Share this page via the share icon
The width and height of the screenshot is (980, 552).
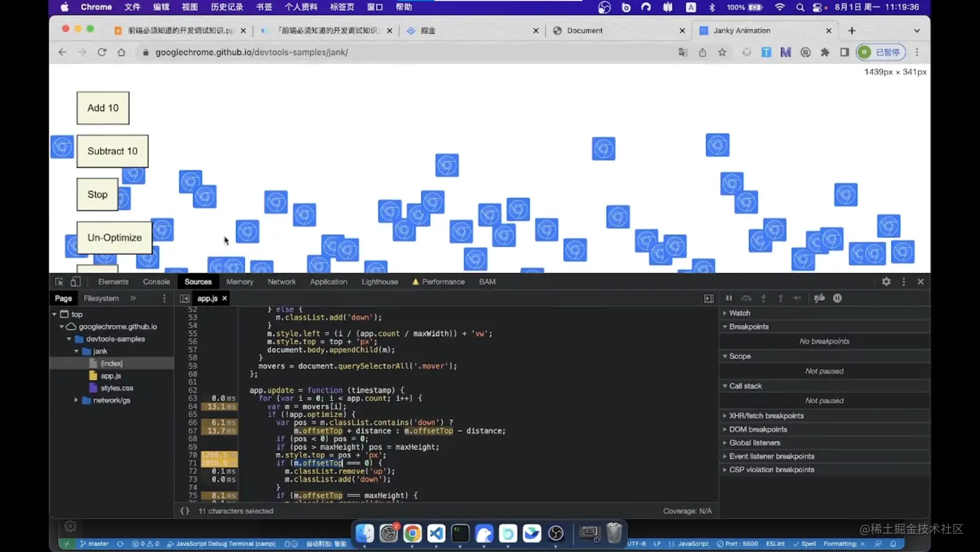point(703,52)
